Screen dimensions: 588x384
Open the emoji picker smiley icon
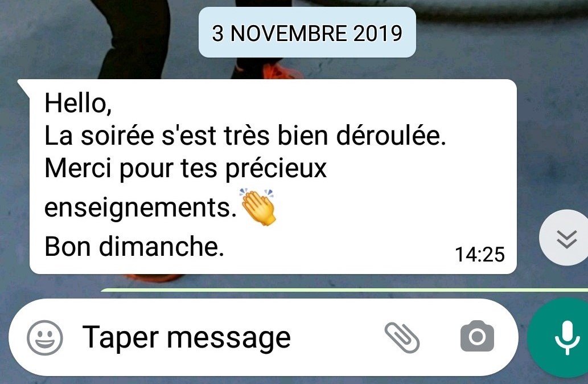pyautogui.click(x=44, y=337)
